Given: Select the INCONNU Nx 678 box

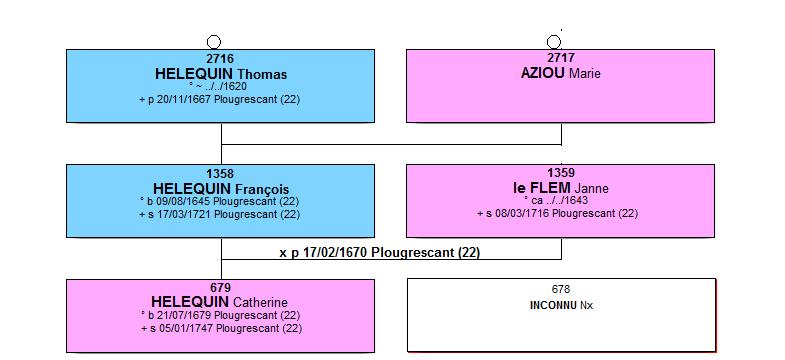Looking at the screenshot, I should [561, 315].
